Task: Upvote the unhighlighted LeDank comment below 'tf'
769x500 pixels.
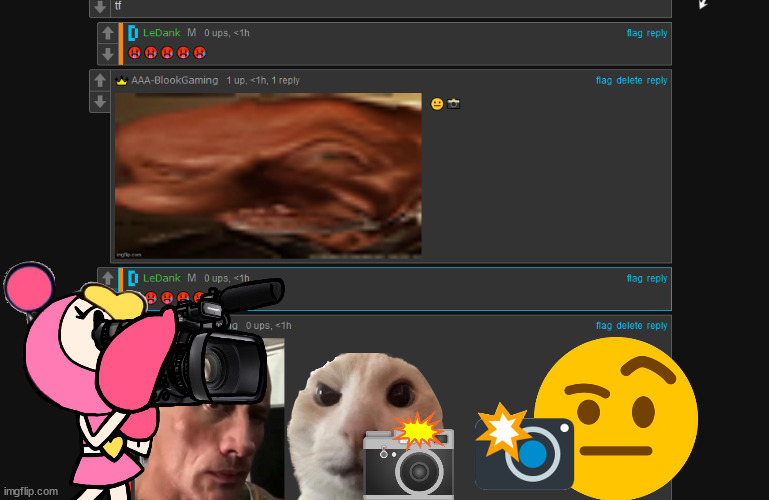Action: pyautogui.click(x=108, y=33)
